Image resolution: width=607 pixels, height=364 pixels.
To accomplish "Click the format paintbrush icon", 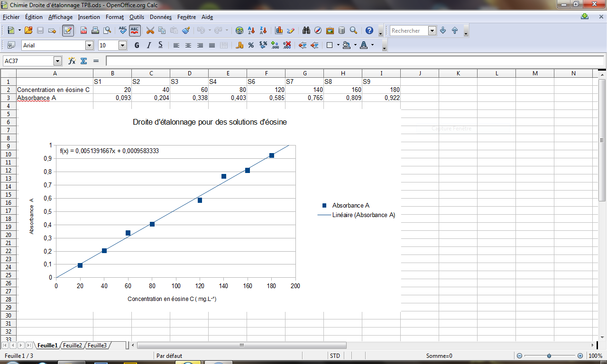I will point(186,30).
